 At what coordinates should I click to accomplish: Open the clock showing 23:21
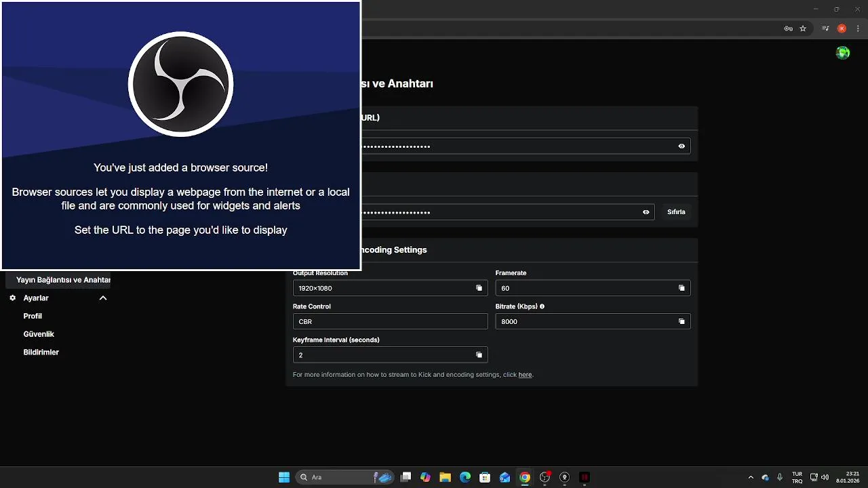click(848, 477)
